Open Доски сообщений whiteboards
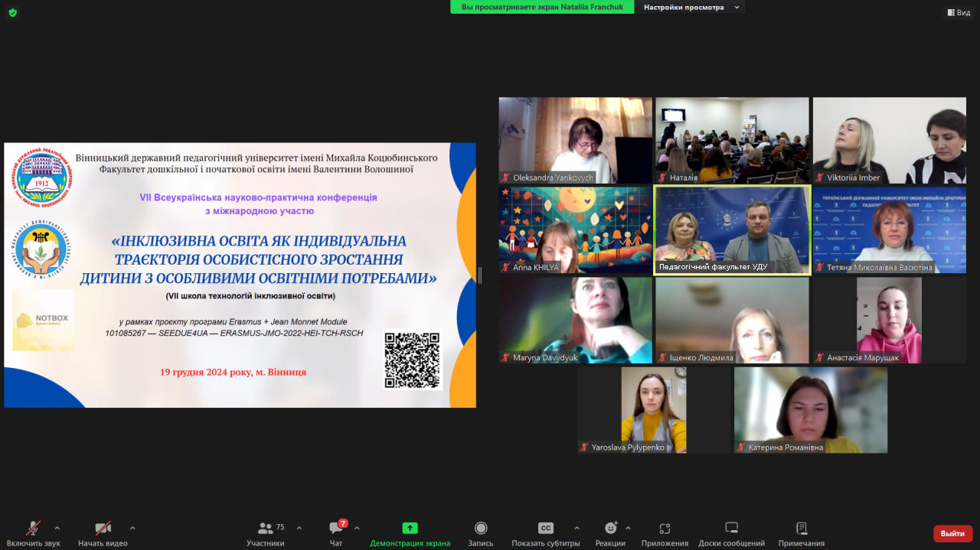 tap(730, 532)
